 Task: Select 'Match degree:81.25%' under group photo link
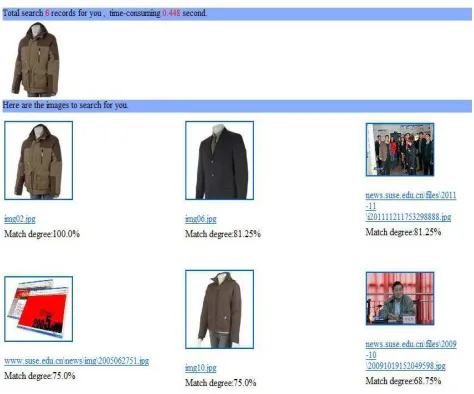coord(403,232)
